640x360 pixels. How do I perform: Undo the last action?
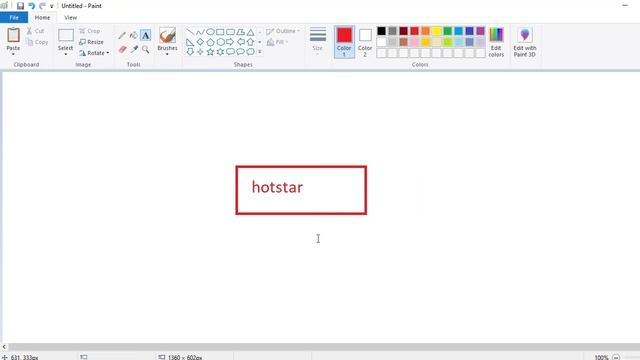(31, 6)
